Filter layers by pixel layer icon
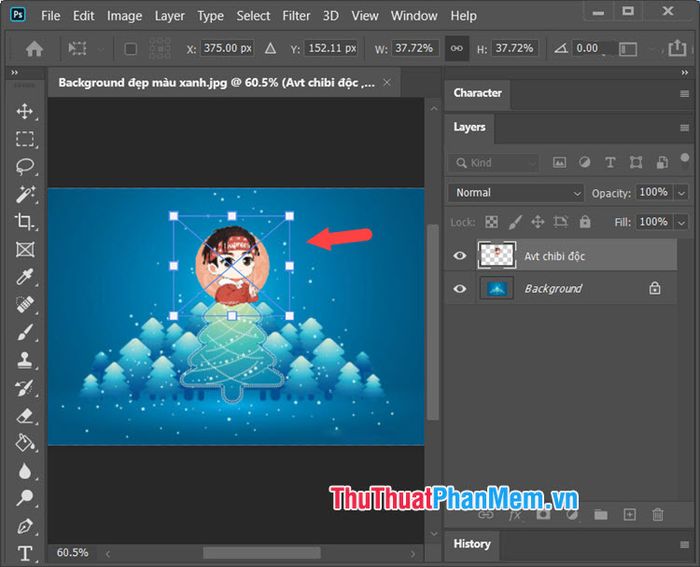The height and width of the screenshot is (567, 700). [559, 163]
